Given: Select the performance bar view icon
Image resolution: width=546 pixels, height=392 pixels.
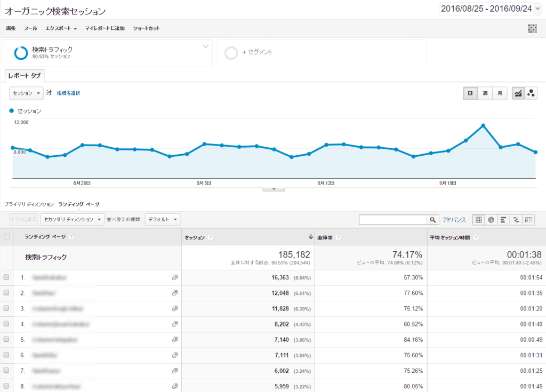Looking at the screenshot, I should click(x=503, y=220).
